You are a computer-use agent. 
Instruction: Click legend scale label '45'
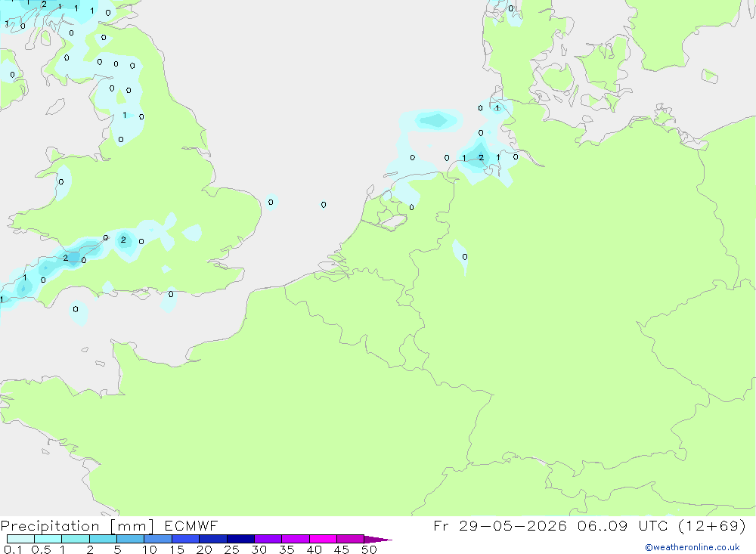coord(342,549)
